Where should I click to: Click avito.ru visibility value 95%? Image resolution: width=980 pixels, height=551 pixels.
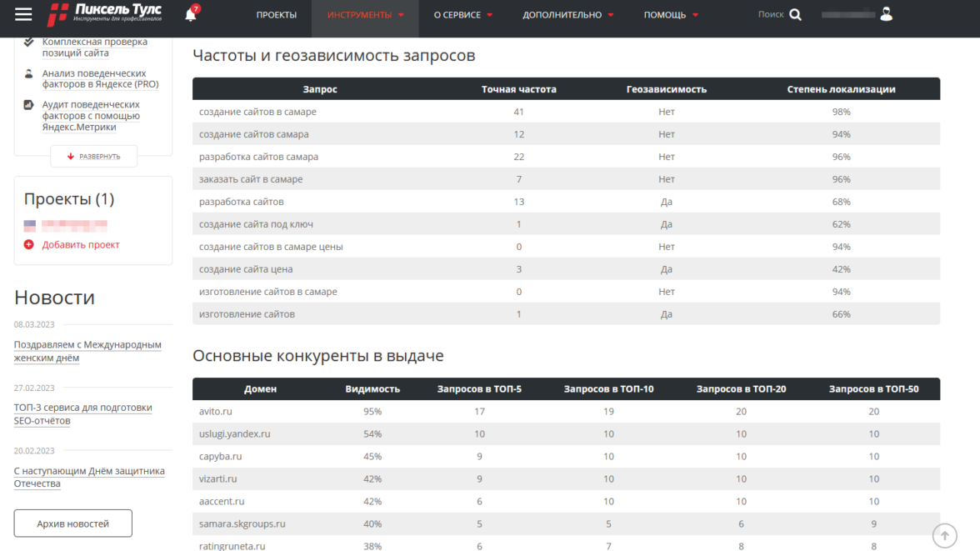point(372,412)
